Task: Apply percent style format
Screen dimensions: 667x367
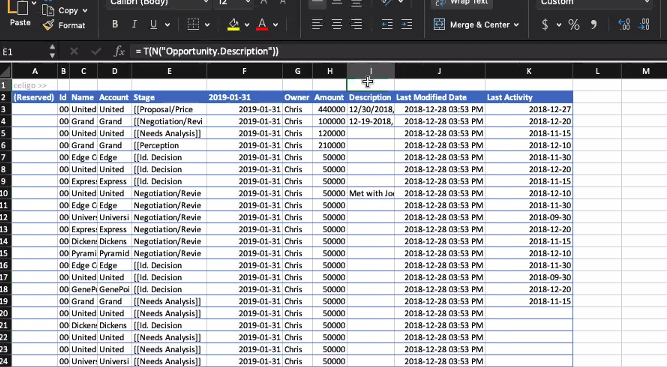Action: tap(574, 25)
